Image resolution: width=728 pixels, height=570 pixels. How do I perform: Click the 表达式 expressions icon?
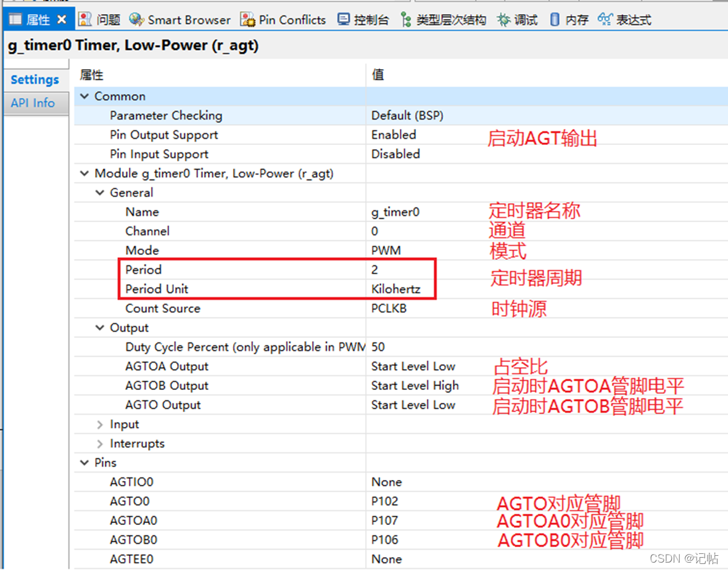pyautogui.click(x=605, y=20)
